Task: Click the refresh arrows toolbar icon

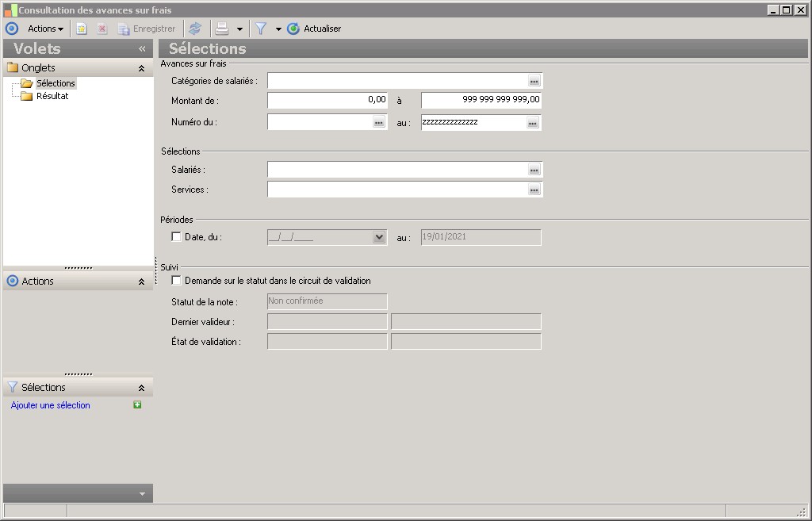Action: [x=195, y=29]
